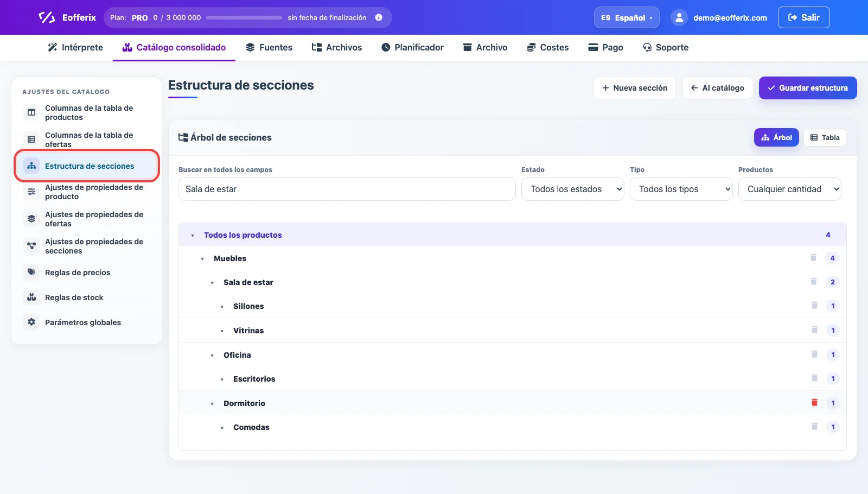Open the Tipo dropdown
The height and width of the screenshot is (494, 868).
point(681,189)
